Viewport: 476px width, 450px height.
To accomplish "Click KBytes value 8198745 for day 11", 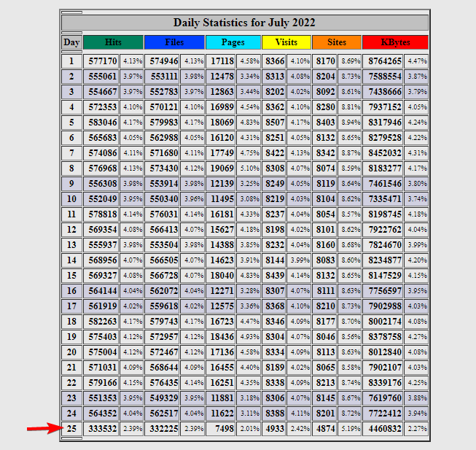I will point(383,214).
